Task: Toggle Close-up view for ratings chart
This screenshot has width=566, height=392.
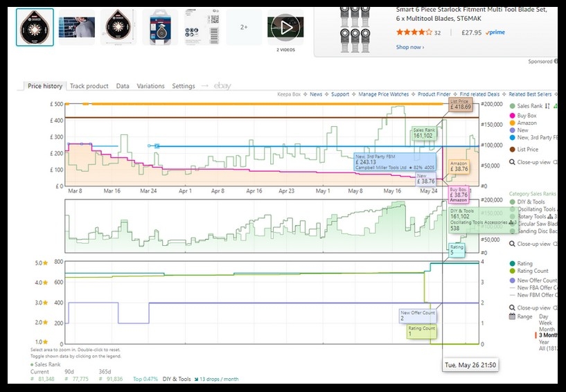Action: tap(533, 308)
